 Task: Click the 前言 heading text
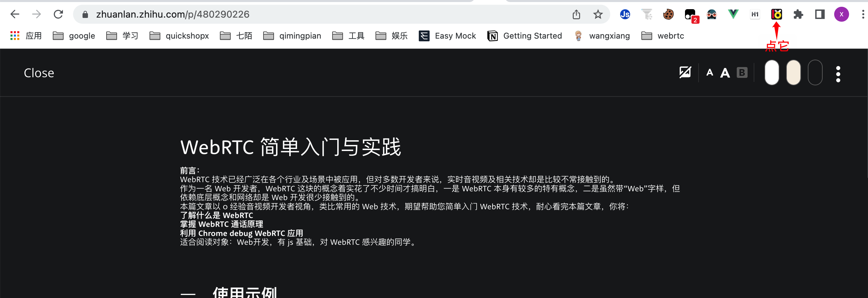(189, 171)
